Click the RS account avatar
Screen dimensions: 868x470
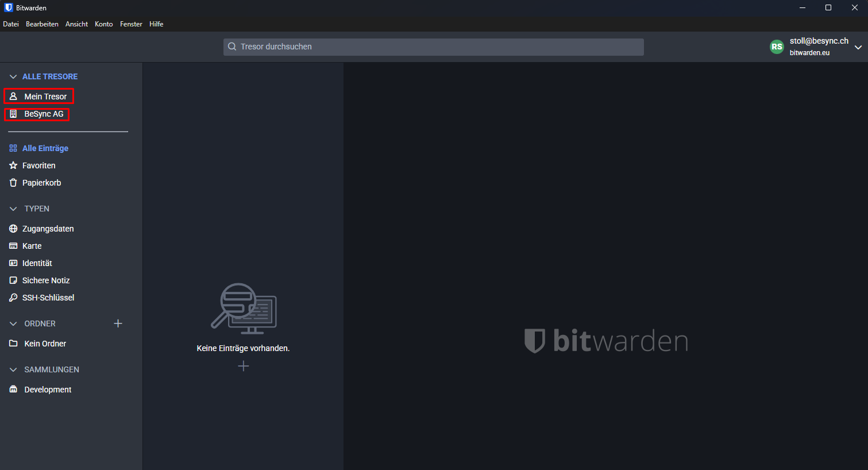point(777,47)
